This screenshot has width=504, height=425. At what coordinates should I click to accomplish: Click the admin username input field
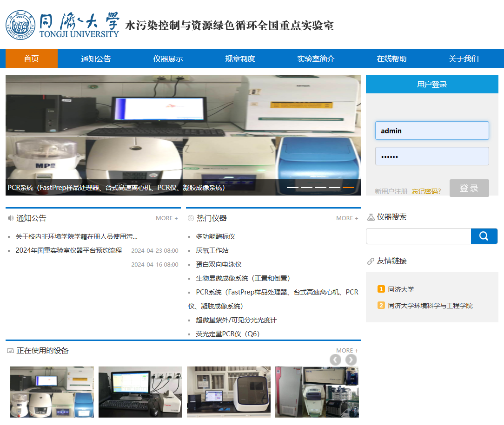[432, 131]
